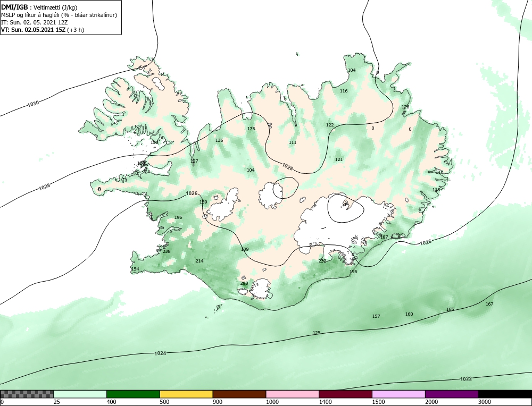Click the title line 'DMI/IGB : Veltimætti (J/kg)'
Viewport: 532px width, 406px height.
coord(39,7)
